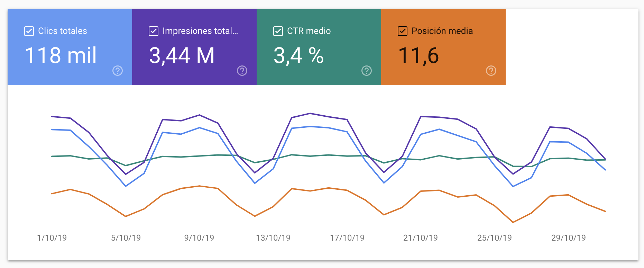Open help icon on Posición media card

pyautogui.click(x=491, y=71)
